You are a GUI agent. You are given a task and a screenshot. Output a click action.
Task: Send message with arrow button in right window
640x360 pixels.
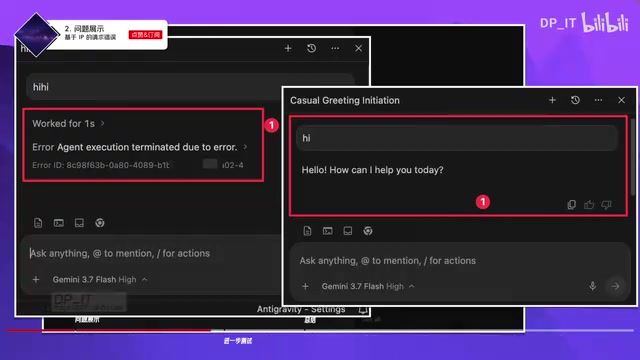[x=616, y=287]
